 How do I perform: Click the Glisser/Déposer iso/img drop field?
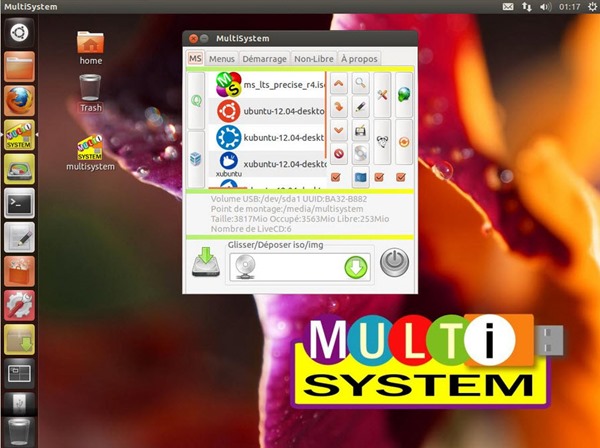coord(300,267)
